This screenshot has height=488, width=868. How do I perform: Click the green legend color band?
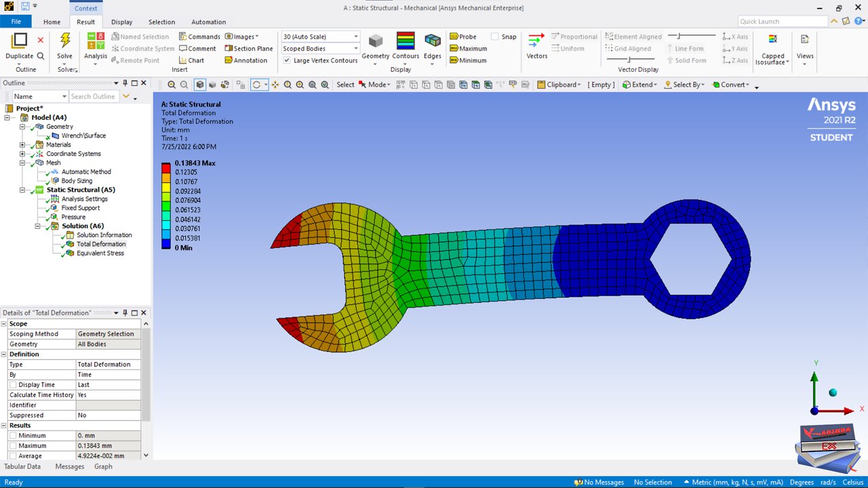(x=165, y=205)
